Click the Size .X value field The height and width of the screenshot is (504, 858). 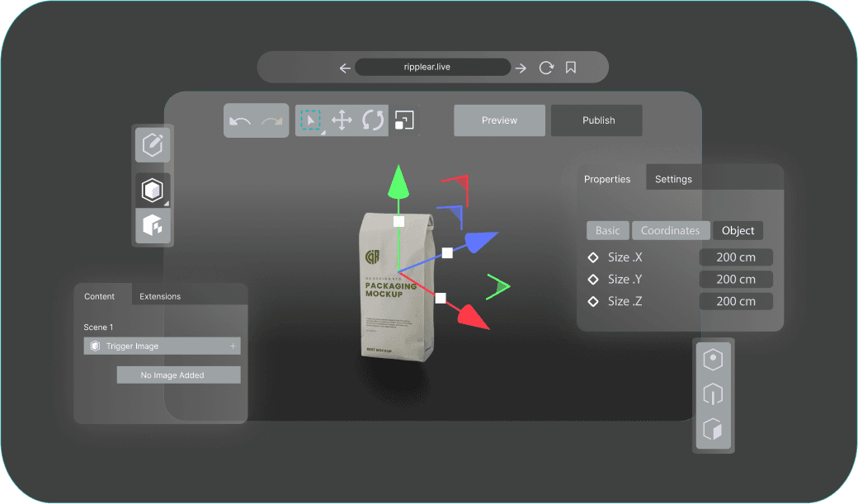click(736, 257)
